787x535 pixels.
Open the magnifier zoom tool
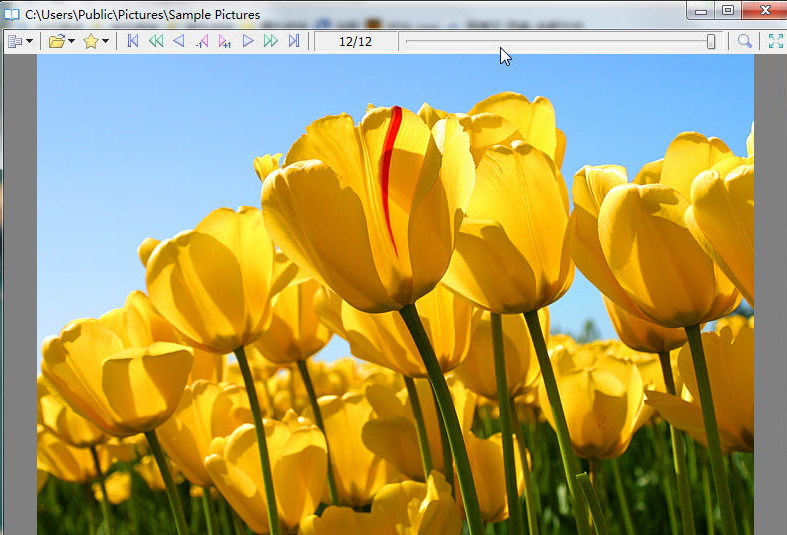745,41
